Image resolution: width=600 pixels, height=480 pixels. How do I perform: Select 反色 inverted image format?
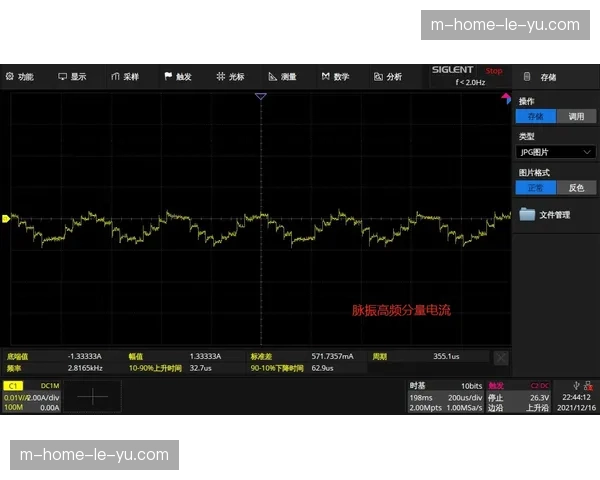576,188
